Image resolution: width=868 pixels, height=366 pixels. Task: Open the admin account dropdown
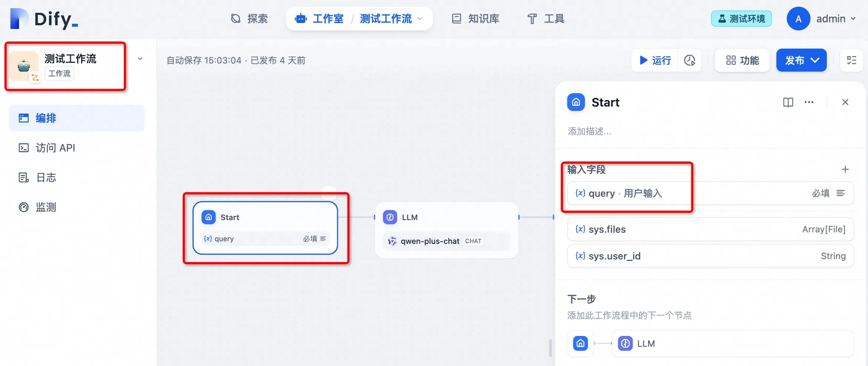point(853,19)
